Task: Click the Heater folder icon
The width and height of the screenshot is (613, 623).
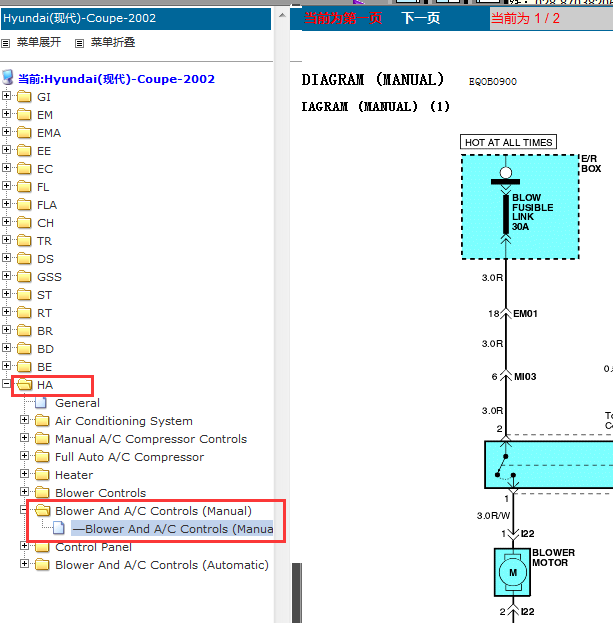Action: [x=42, y=475]
